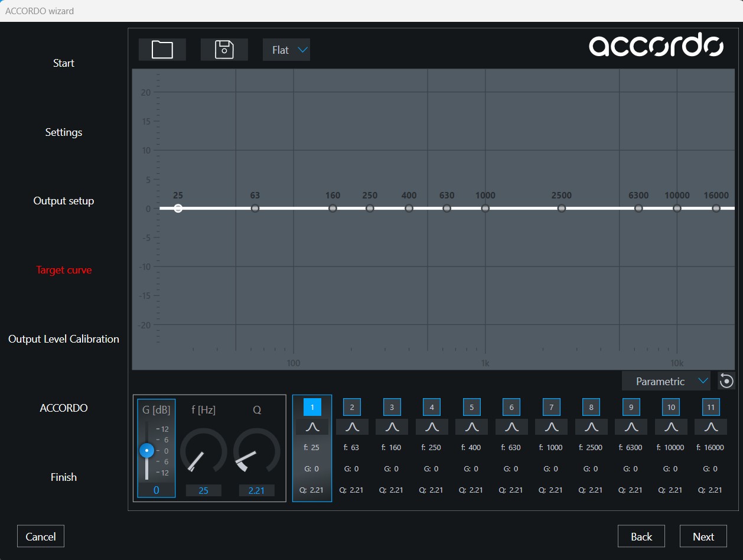Screen dimensions: 743x560
Task: Select the 25 Hz curve point
Action: click(x=178, y=208)
